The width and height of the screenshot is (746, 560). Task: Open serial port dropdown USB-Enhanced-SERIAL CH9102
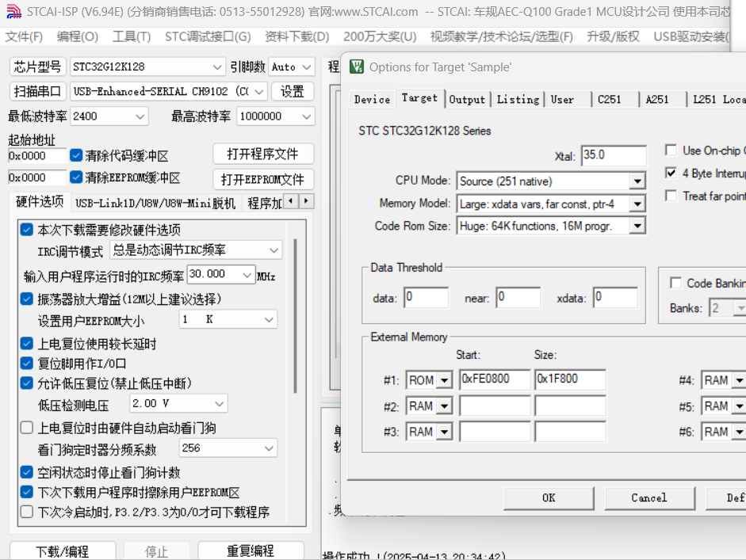pos(169,91)
